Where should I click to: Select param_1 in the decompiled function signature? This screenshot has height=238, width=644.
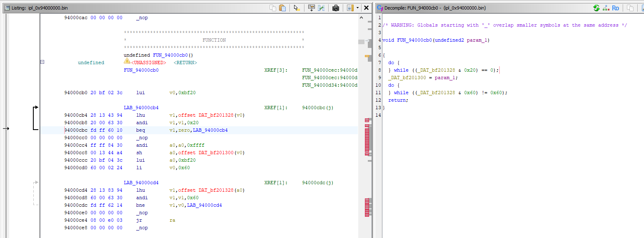(x=478, y=40)
